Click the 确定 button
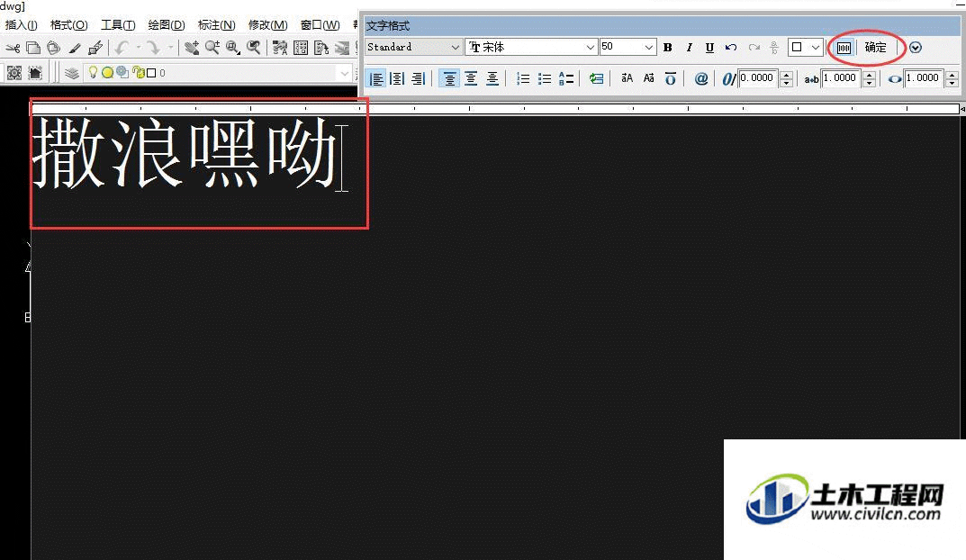Viewport: 966px width, 560px height. (x=876, y=48)
